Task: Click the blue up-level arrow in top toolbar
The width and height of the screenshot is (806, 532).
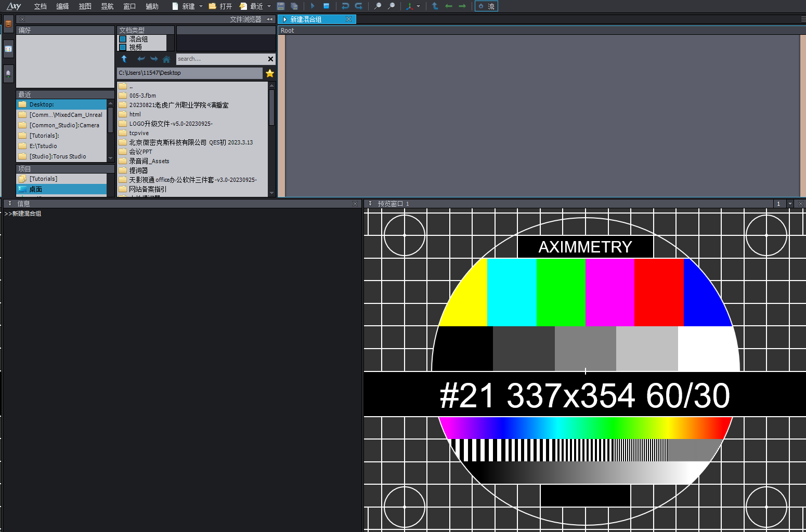Action: point(435,6)
